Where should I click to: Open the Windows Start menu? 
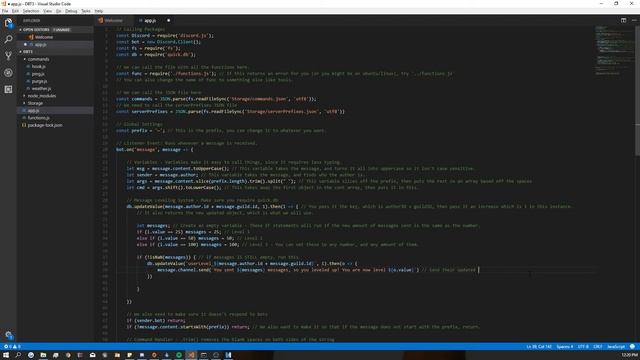pos(6,355)
